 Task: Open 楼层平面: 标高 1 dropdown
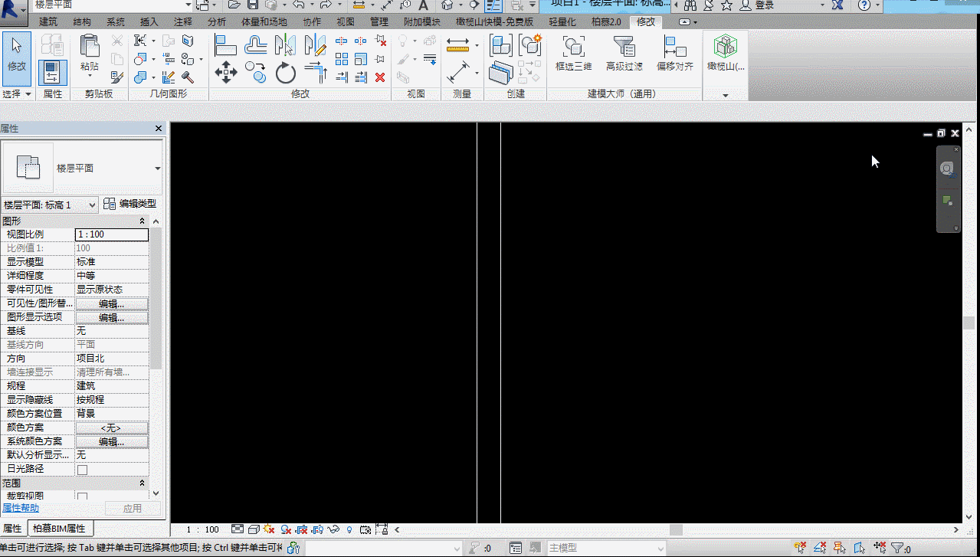tap(50, 205)
